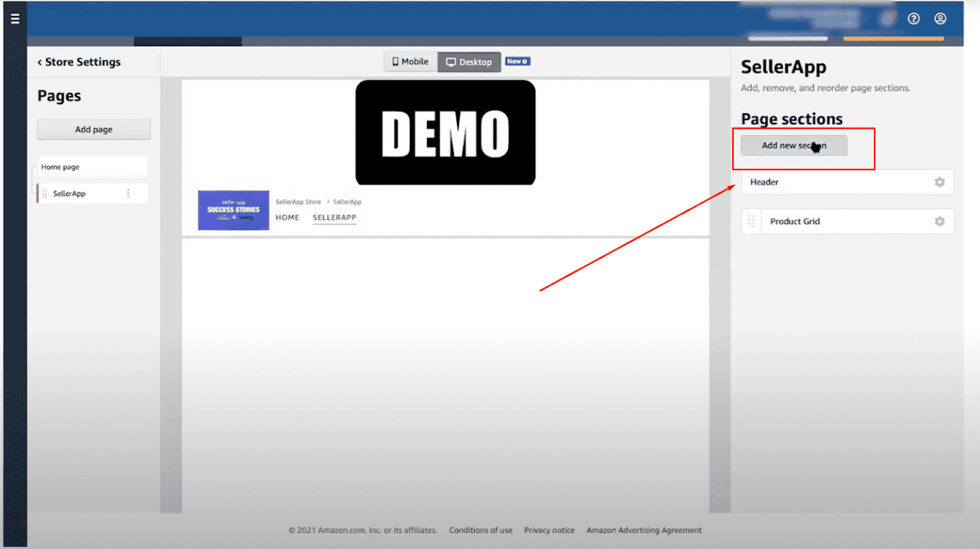The width and height of the screenshot is (980, 549).
Task: Click the HOME navigation tab
Action: point(287,217)
